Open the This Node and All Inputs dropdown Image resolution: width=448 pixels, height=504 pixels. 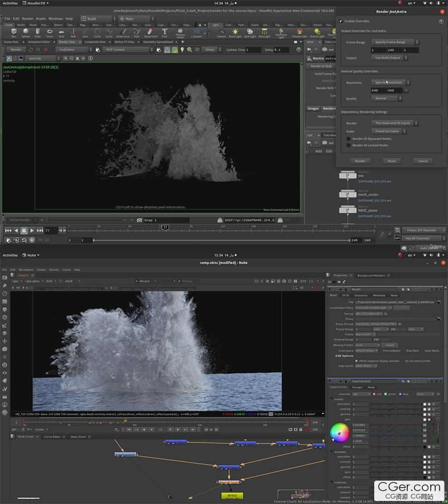coord(395,123)
